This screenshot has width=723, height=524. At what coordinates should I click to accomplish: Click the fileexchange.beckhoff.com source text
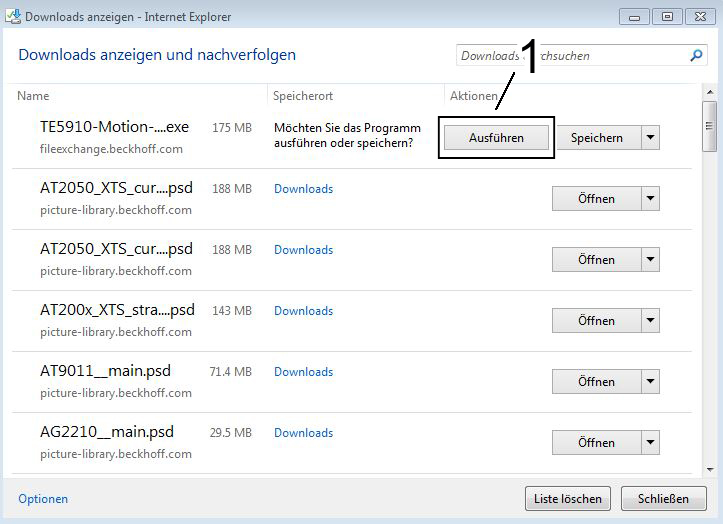[111, 149]
